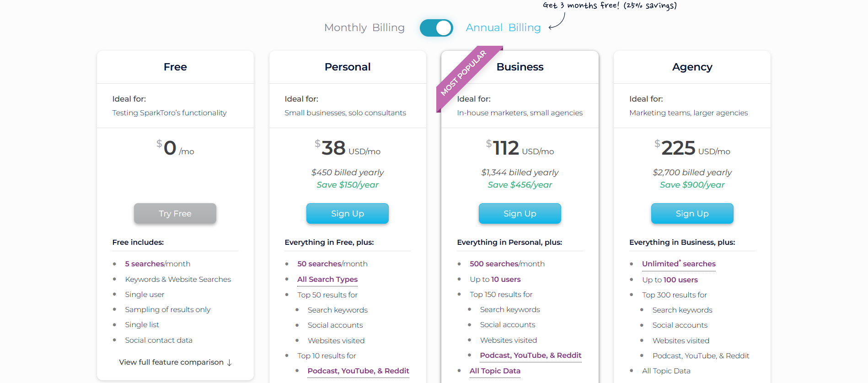This screenshot has width=868, height=383.
Task: Open Podcast, YouTube, & Reddit link in Personal
Action: pyautogui.click(x=358, y=371)
